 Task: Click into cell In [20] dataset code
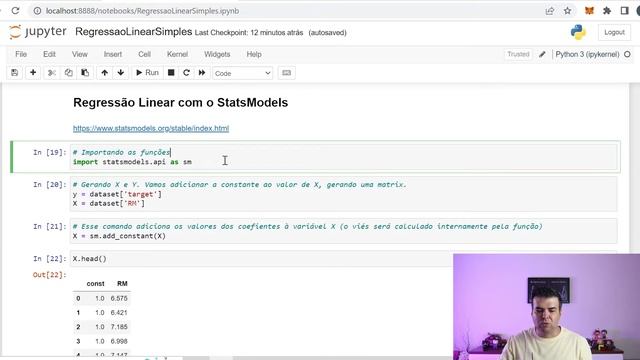pyautogui.click(x=343, y=194)
